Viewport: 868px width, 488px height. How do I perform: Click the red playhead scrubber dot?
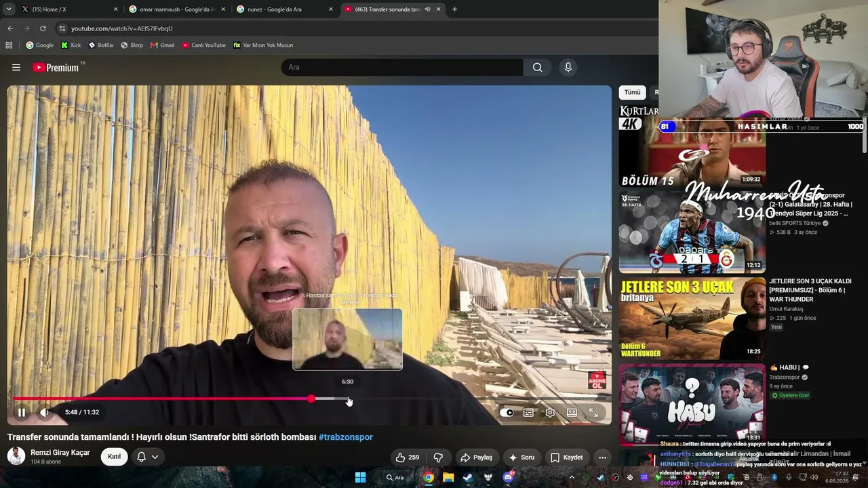click(311, 399)
